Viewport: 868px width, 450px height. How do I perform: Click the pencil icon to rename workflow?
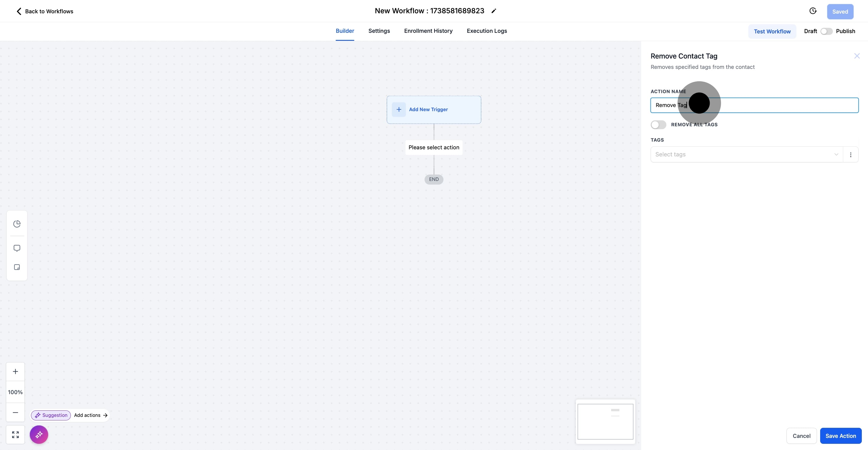pos(494,11)
